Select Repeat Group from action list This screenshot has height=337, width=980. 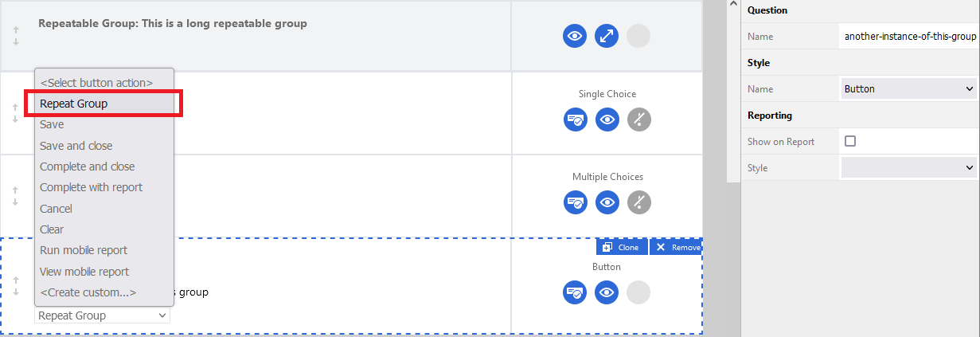click(x=74, y=104)
